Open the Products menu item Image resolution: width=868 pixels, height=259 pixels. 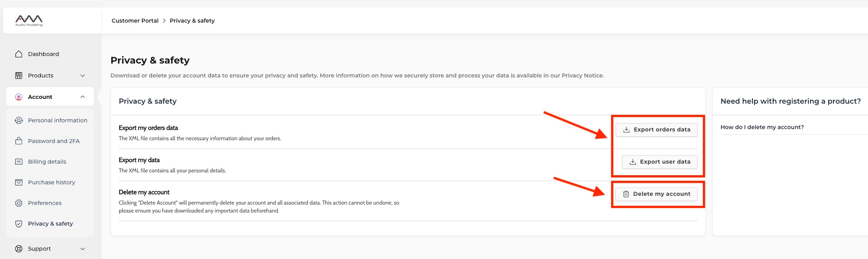(x=50, y=75)
